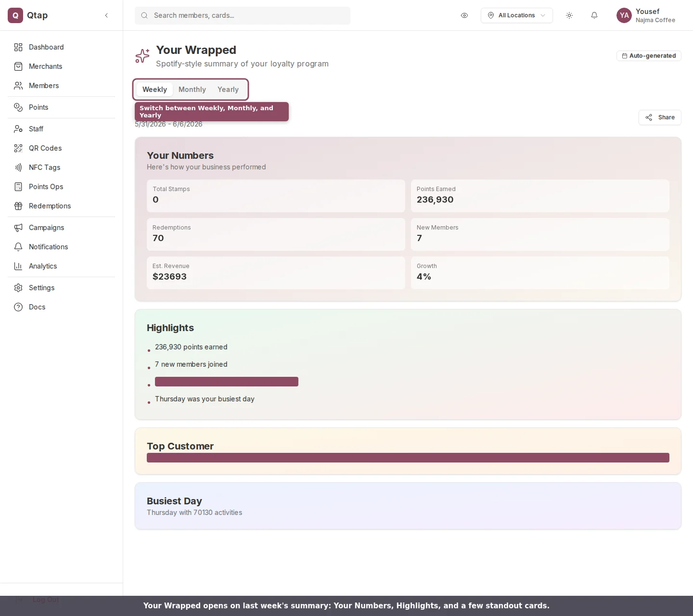Open the Campaigns page

(61, 228)
